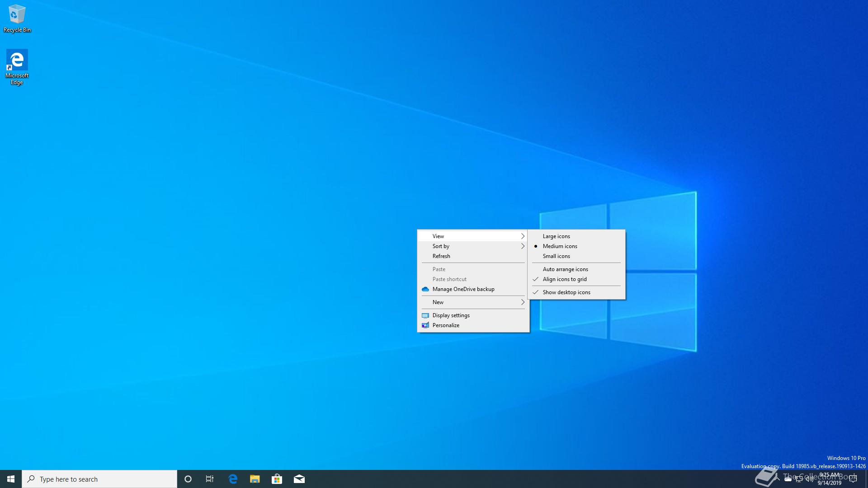Open the network status tray icon
Image resolution: width=868 pixels, height=488 pixels.
click(799, 479)
